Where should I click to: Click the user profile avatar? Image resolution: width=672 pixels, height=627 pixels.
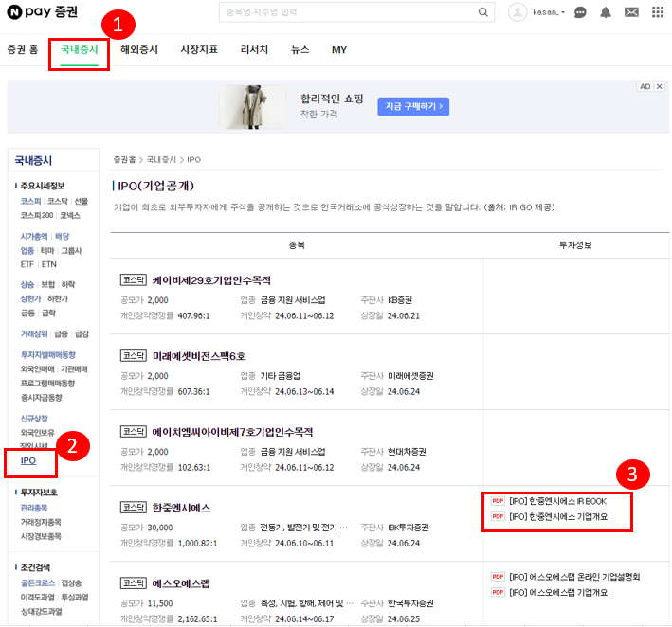pyautogui.click(x=518, y=12)
